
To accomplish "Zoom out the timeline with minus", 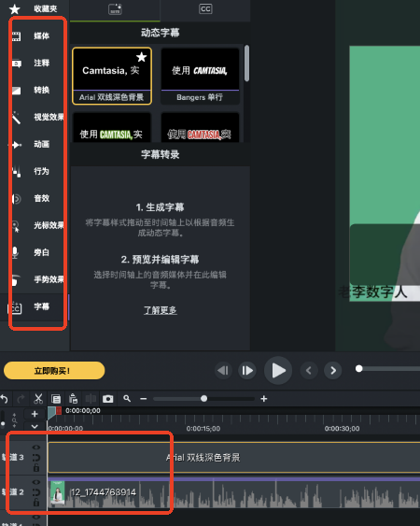I will click(x=144, y=399).
